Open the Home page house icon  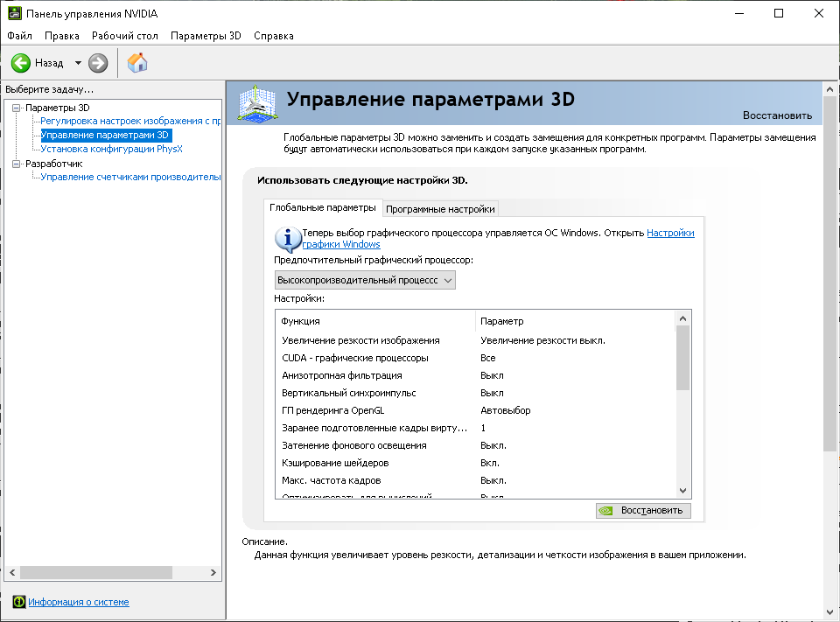click(x=137, y=63)
